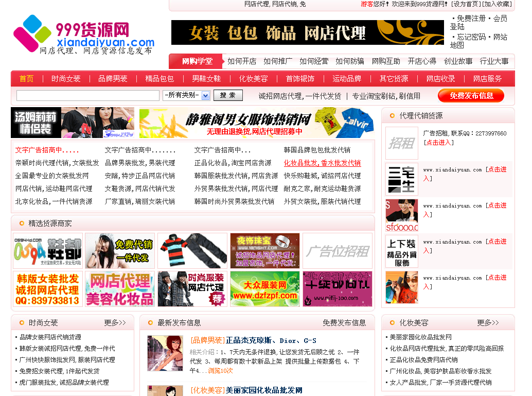532x396 pixels.
Task: Click the 如何防骗 link
Action: 350,61
